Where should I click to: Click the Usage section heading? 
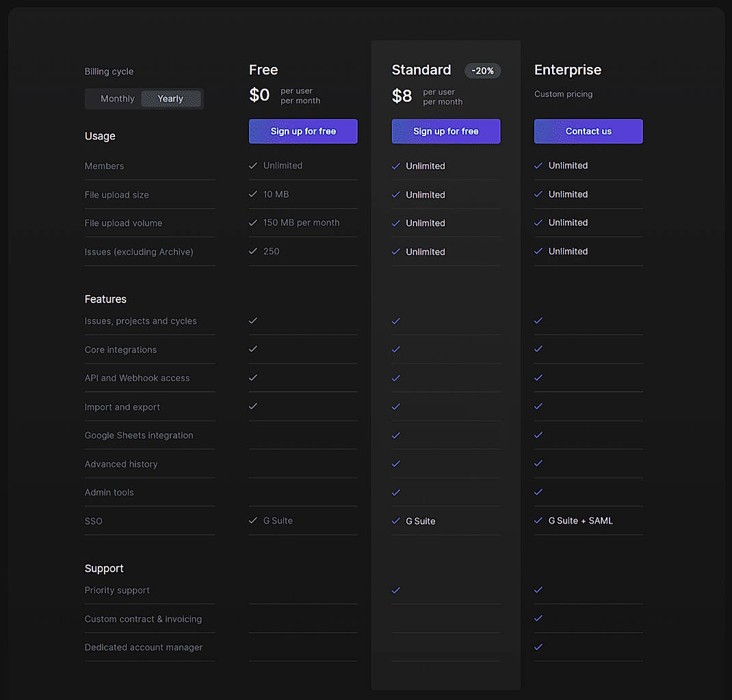[100, 135]
